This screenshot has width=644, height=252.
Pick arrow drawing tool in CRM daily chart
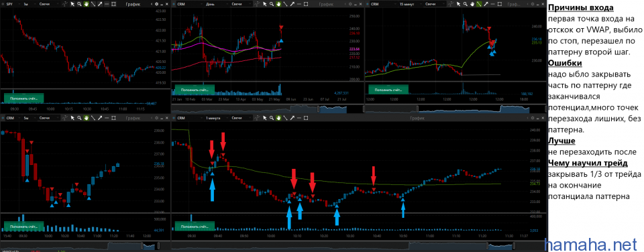click(292, 4)
